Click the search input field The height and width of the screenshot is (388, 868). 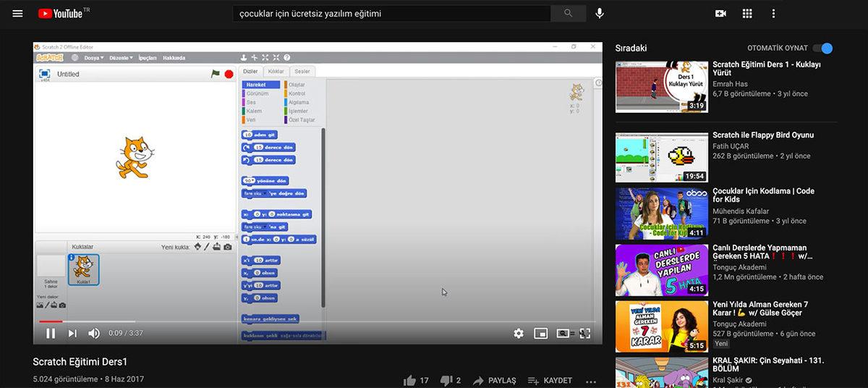391,14
